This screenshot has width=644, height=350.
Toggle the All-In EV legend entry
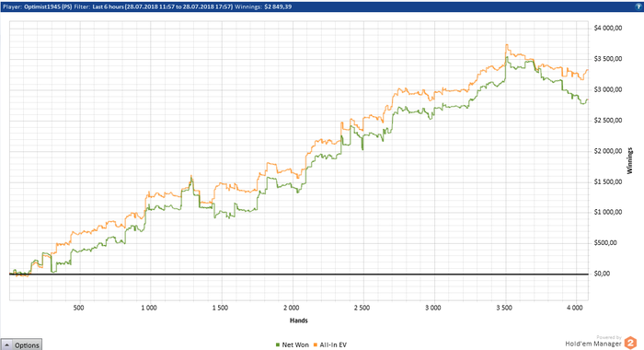coord(330,344)
